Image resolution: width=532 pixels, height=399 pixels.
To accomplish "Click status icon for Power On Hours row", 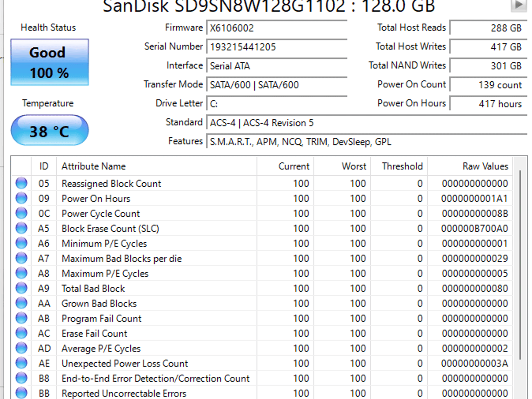I will (x=21, y=198).
